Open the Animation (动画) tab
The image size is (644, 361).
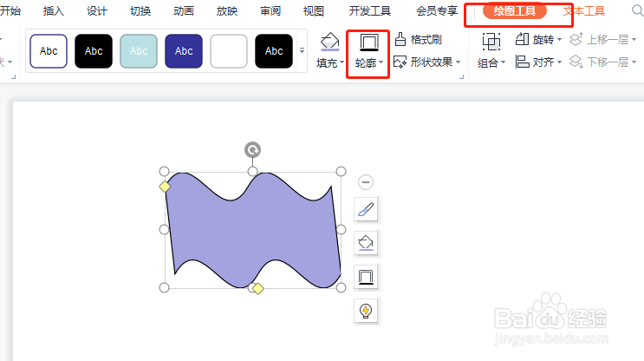(184, 10)
